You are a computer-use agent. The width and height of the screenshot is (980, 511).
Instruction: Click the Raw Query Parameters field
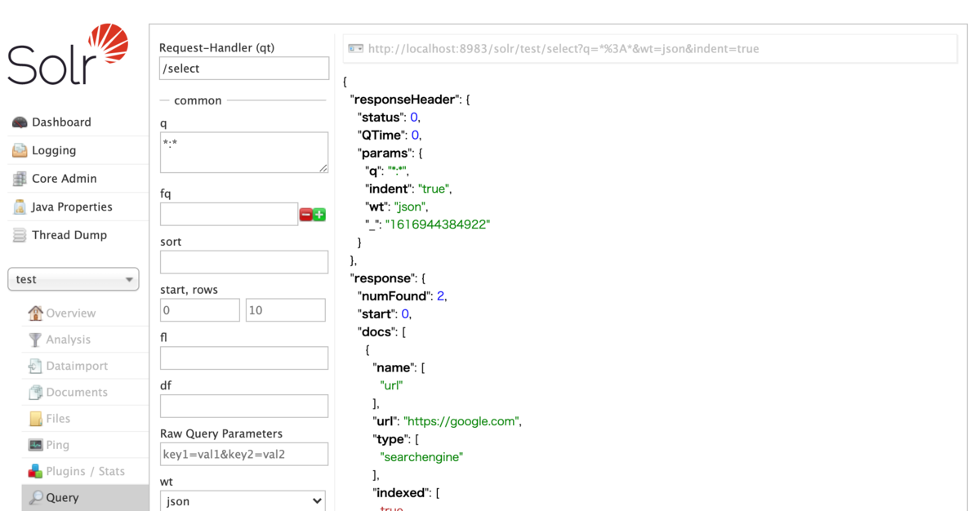[244, 454]
